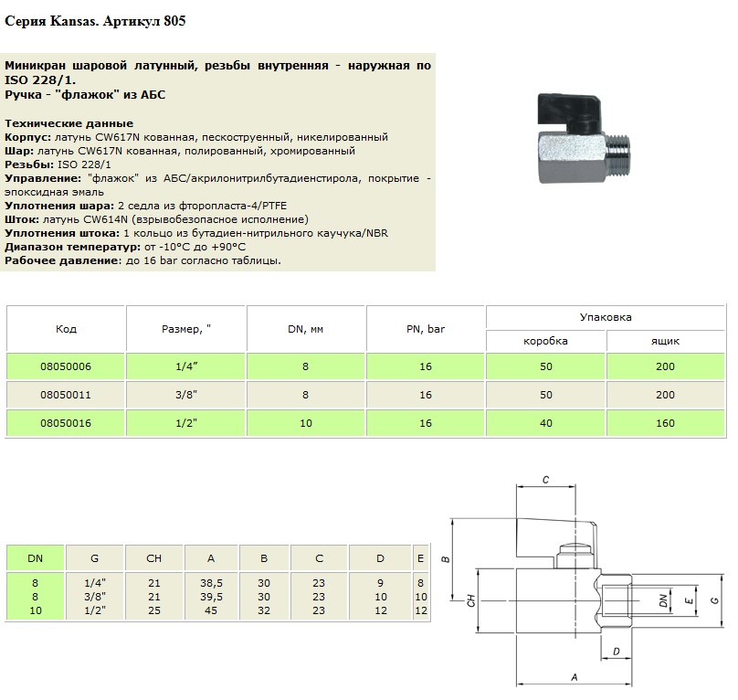This screenshot has height=700, width=738.
Task: Click the "ящик" sub-header
Action: point(665,341)
